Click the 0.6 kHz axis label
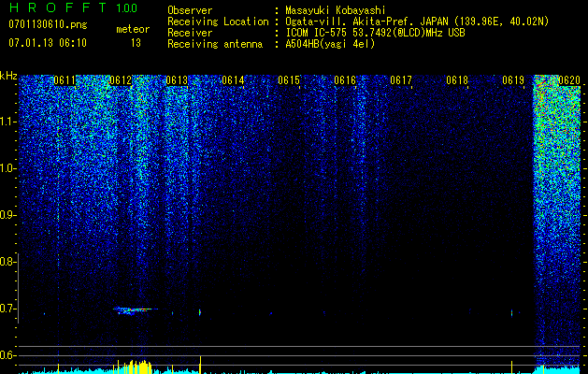 pos(7,355)
